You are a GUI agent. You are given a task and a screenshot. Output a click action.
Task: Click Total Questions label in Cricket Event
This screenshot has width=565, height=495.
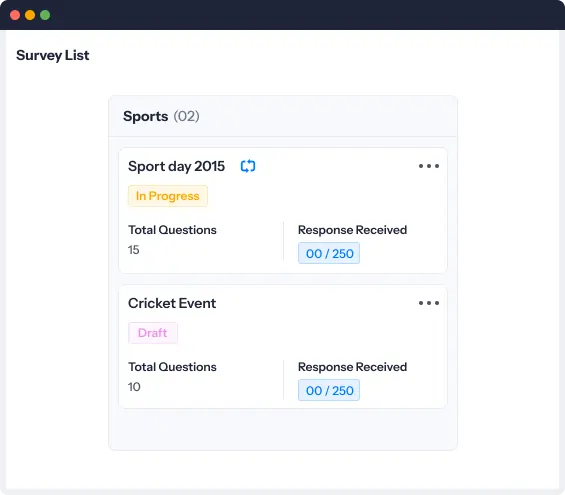172,367
